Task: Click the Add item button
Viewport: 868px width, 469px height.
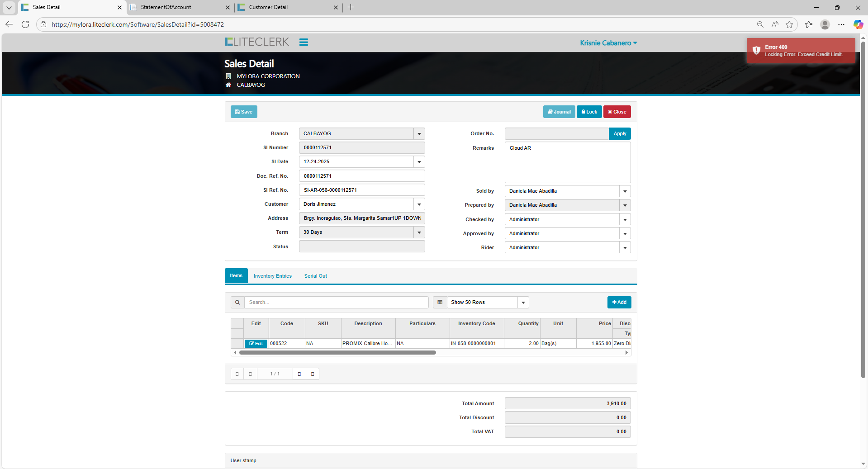Action: pyautogui.click(x=619, y=302)
